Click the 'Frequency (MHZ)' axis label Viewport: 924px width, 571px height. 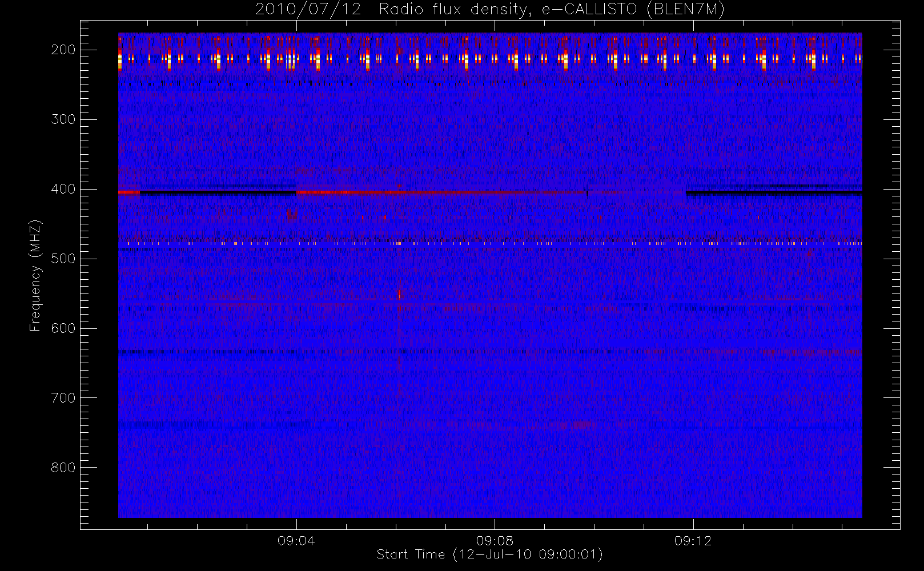click(x=35, y=275)
